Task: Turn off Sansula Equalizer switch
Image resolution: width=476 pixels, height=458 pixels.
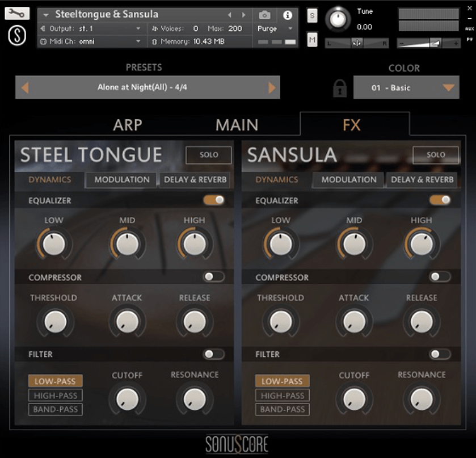Action: tap(440, 200)
